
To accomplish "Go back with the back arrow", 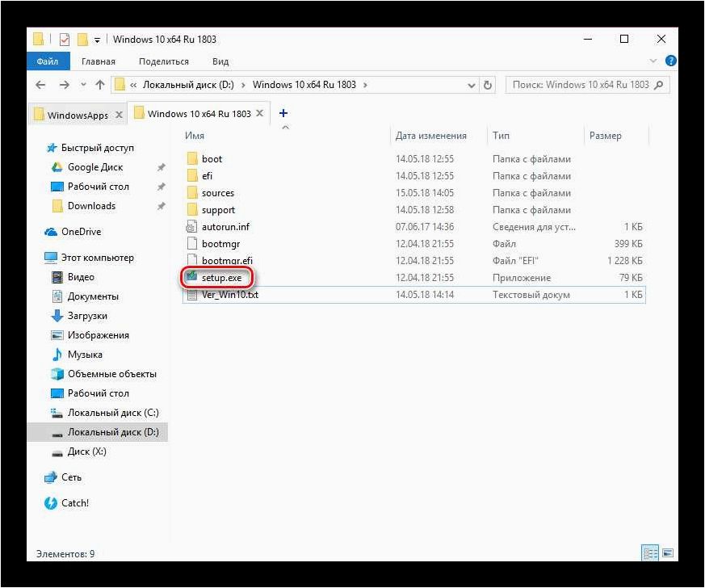I will click(40, 85).
